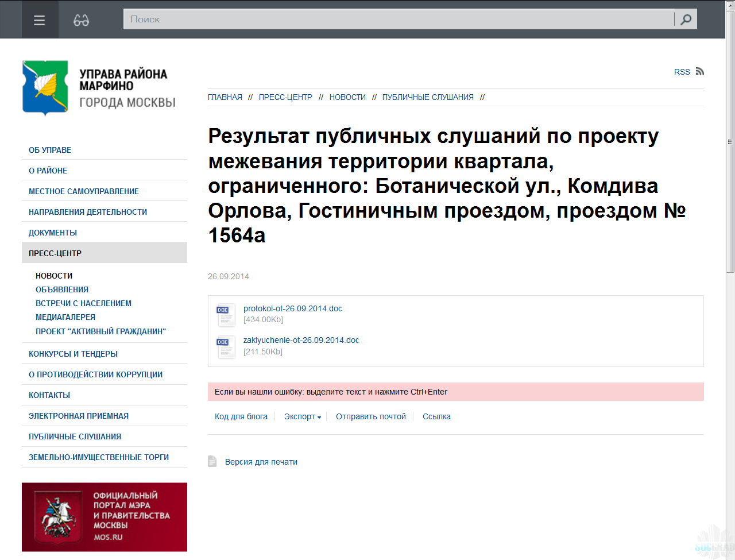Click the glasses accessibility icon
The height and width of the screenshot is (560, 735).
81,20
